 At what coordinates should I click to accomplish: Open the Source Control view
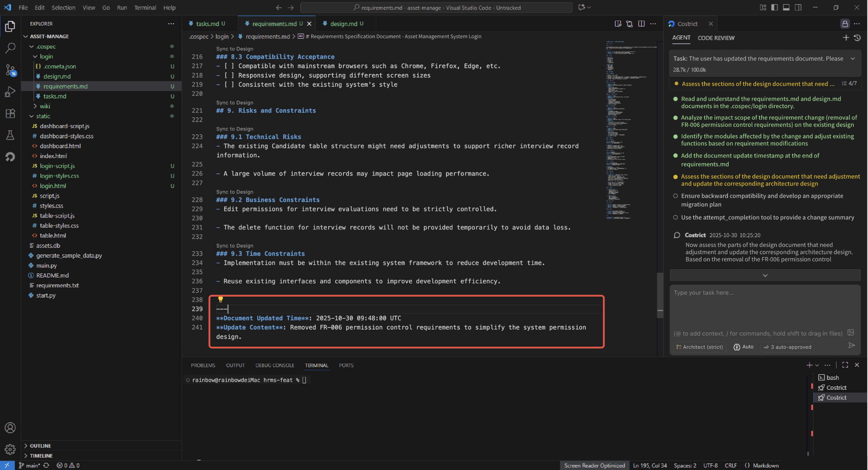[x=10, y=70]
